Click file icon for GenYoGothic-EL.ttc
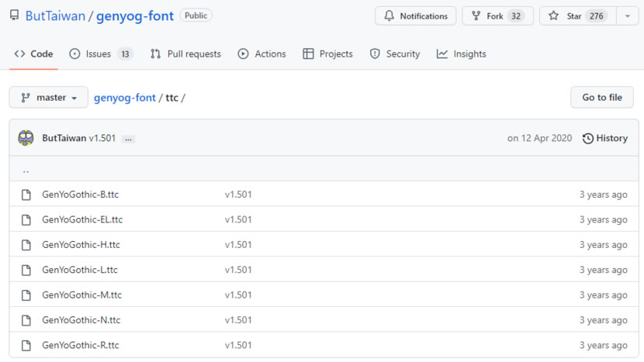644x362 pixels. click(x=26, y=219)
